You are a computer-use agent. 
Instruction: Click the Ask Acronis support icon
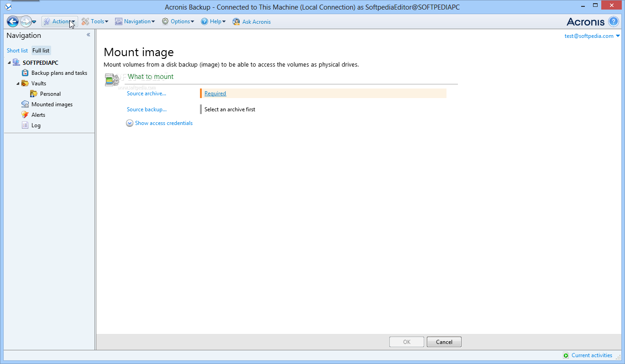(x=236, y=21)
